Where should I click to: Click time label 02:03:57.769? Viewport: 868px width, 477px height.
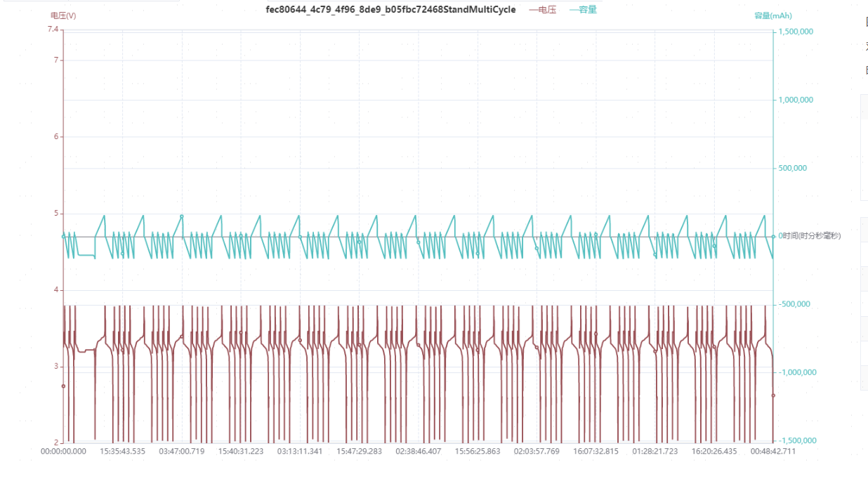point(537,451)
